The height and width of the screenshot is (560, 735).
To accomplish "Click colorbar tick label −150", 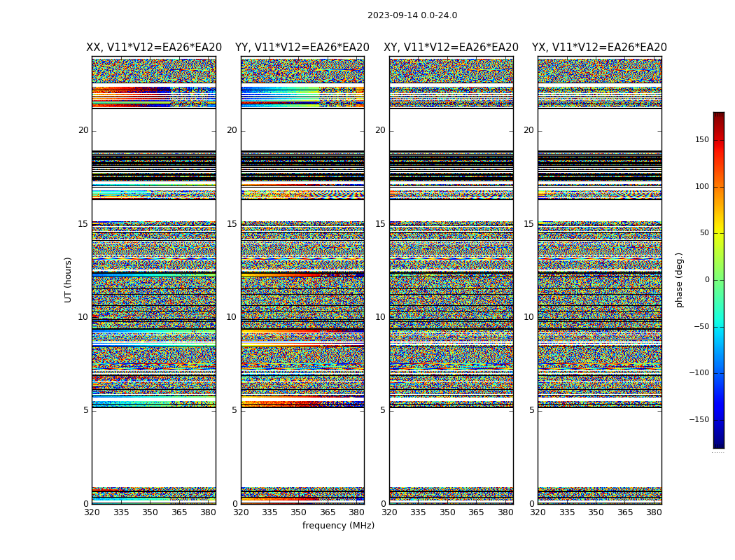I will pos(699,419).
